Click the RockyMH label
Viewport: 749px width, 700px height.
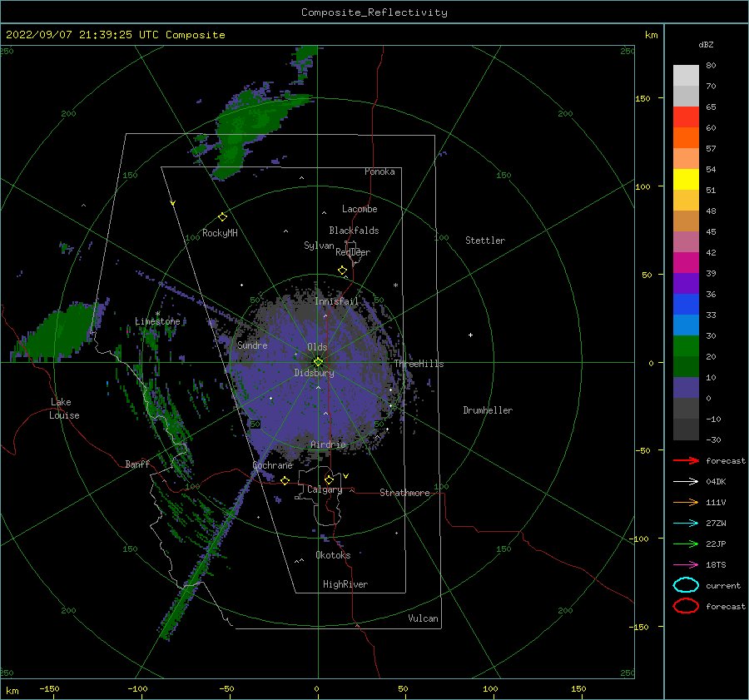click(220, 233)
